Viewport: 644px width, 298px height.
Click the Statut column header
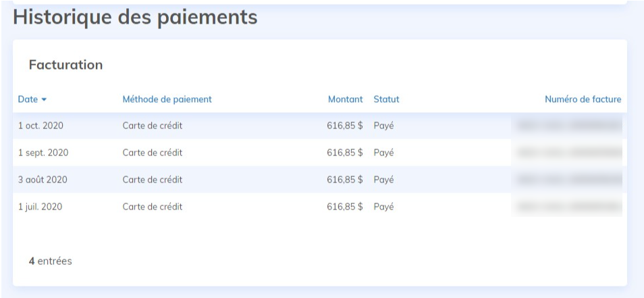(x=386, y=99)
